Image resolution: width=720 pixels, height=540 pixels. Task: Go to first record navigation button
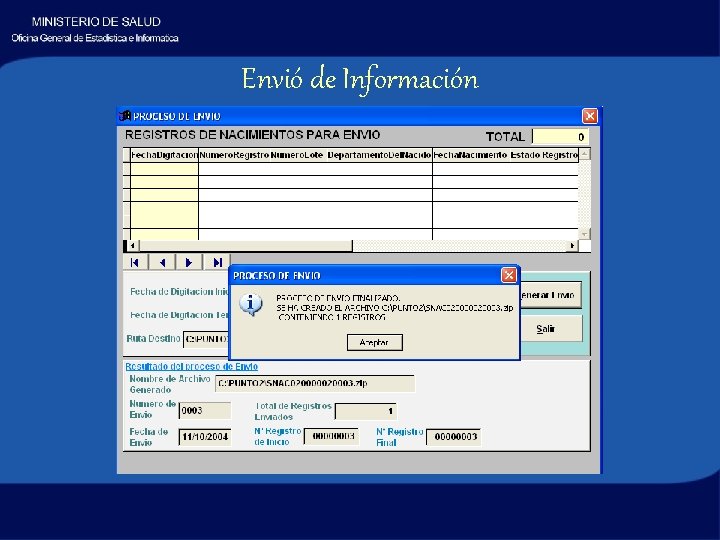(x=135, y=262)
